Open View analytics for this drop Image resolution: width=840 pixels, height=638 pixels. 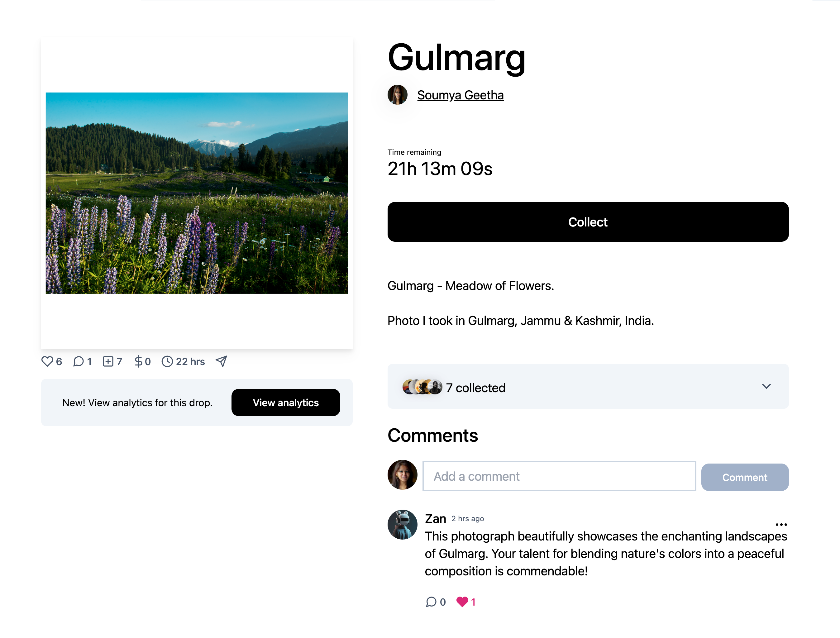click(x=286, y=402)
